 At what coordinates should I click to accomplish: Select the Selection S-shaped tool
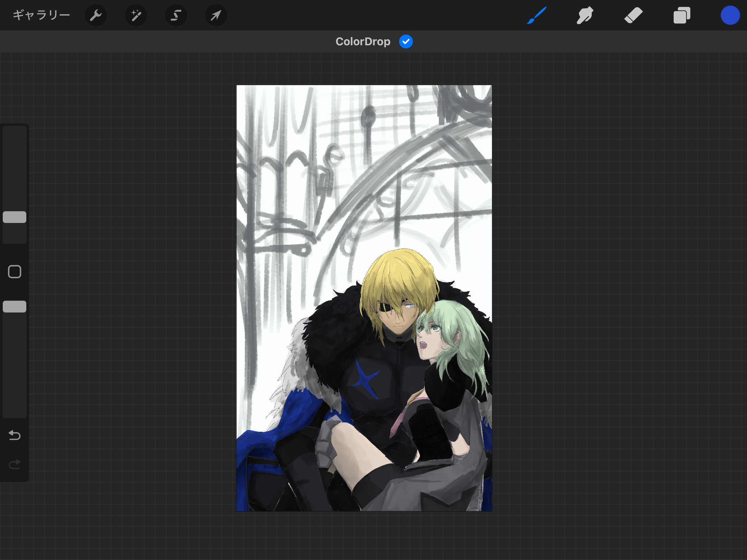point(176,15)
